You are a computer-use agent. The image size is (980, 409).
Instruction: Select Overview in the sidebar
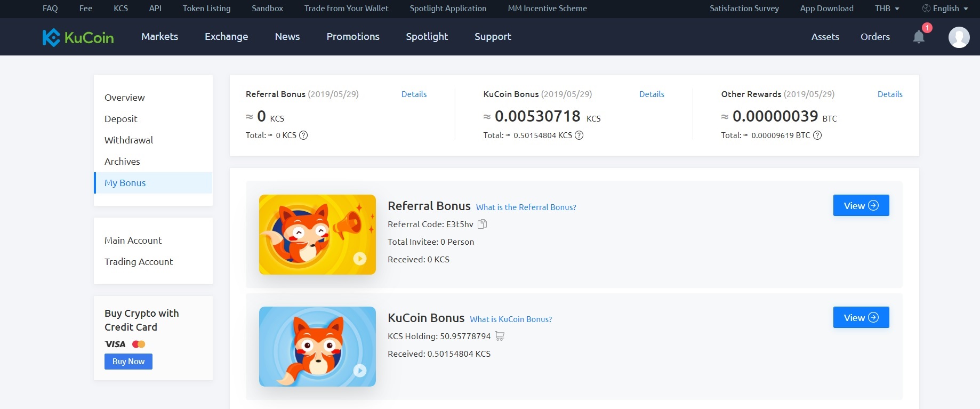click(x=153, y=98)
